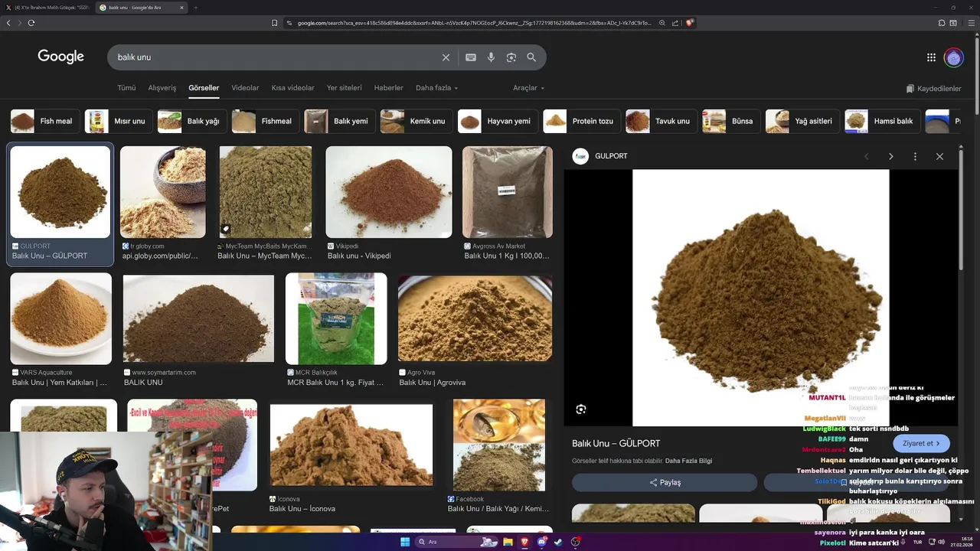
Task: Open the VARS Aquaculture image result
Action: (60, 318)
